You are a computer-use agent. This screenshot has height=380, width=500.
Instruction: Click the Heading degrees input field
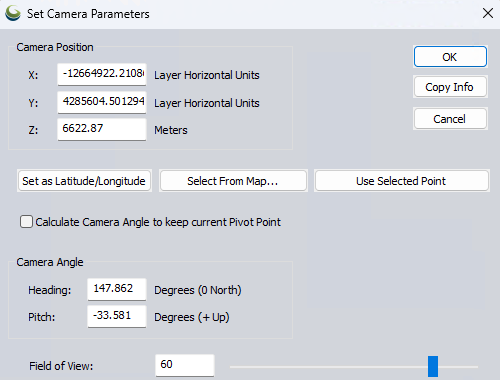click(117, 289)
